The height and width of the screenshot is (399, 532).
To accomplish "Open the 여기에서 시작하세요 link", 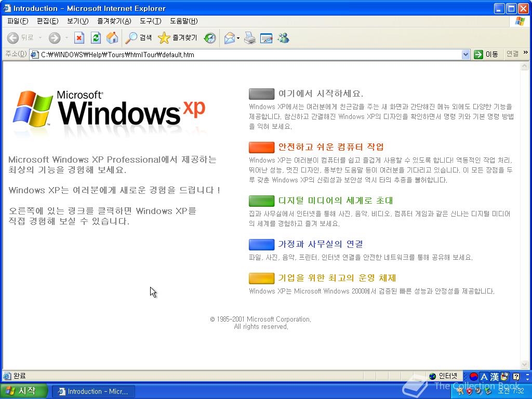I will pos(321,94).
